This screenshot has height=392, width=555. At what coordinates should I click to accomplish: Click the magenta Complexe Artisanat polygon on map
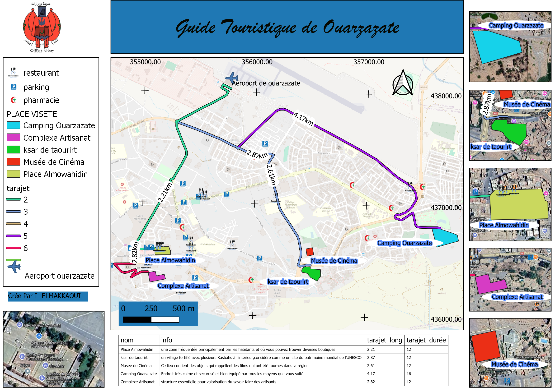[x=156, y=277]
